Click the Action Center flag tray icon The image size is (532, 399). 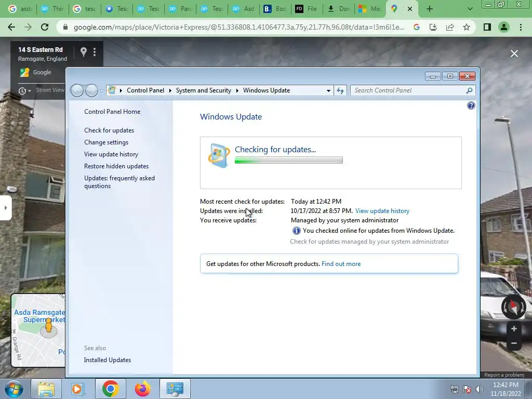click(x=467, y=389)
